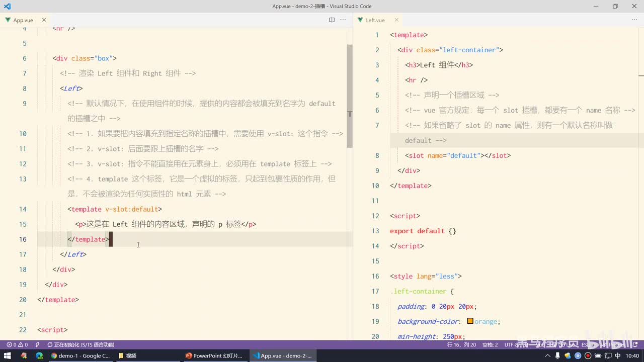Click the slot name="default" line in Left.vue

[x=458, y=155]
